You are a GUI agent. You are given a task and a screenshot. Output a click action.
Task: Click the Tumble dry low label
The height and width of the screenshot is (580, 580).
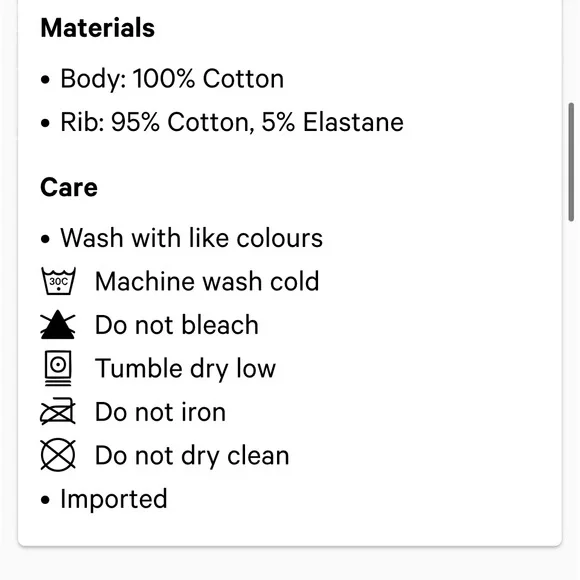tap(185, 368)
